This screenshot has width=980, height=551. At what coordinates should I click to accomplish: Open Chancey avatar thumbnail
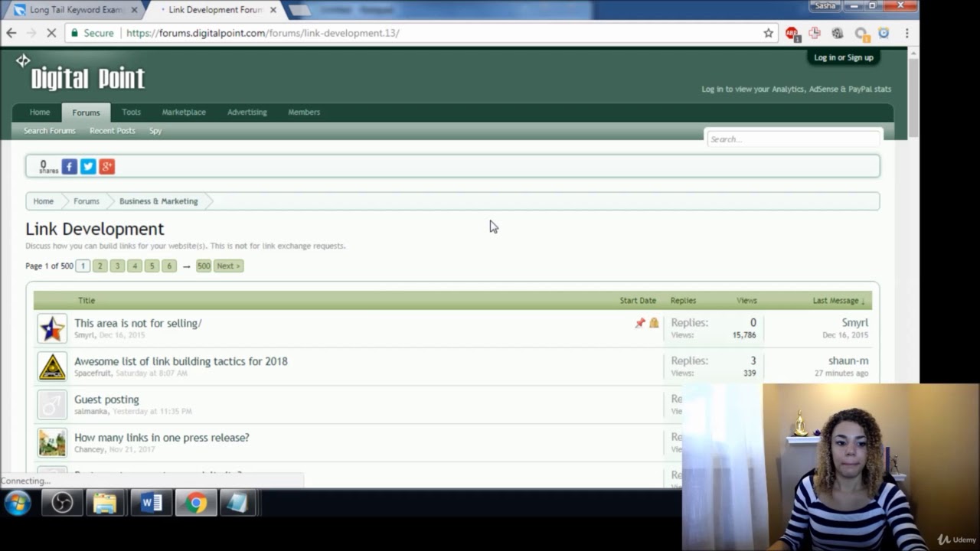[52, 443]
